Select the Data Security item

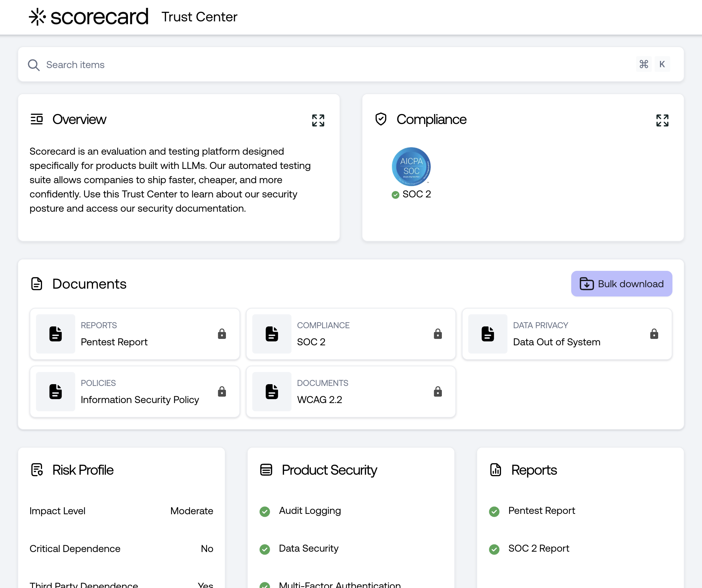[309, 548]
